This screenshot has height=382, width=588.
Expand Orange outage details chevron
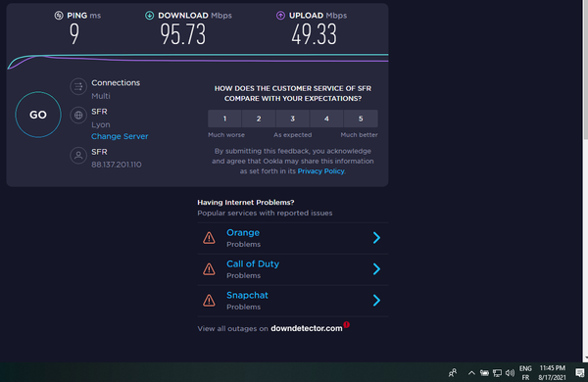pos(376,238)
